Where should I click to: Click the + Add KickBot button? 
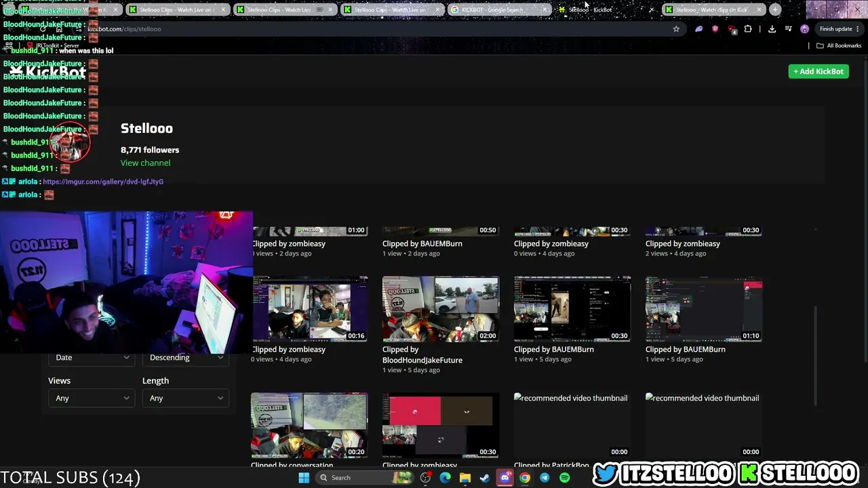(x=818, y=71)
